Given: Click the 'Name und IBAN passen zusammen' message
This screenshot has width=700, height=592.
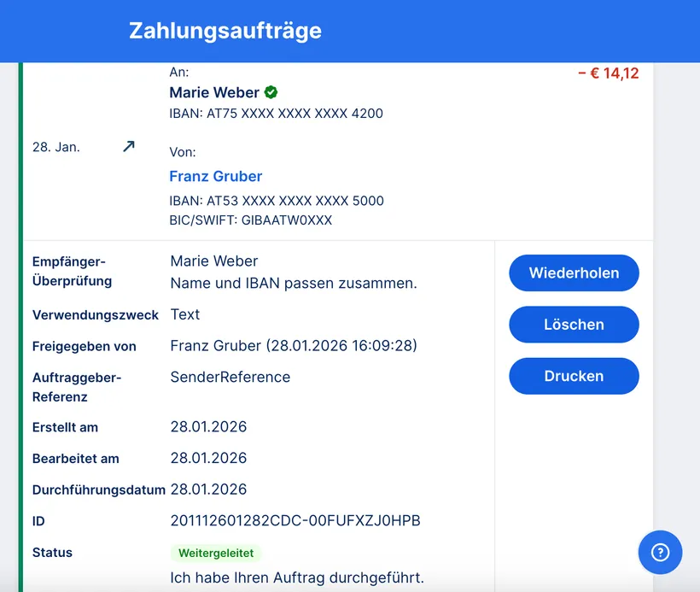Looking at the screenshot, I should pyautogui.click(x=294, y=283).
